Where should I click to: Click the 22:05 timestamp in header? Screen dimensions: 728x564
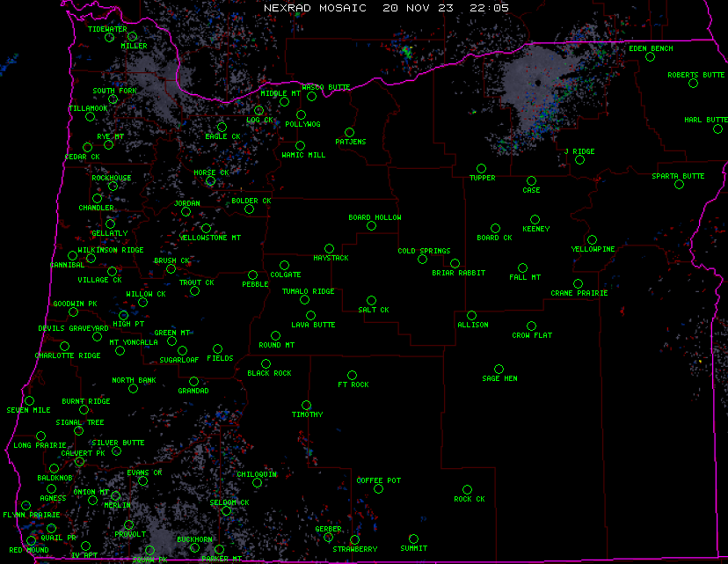pos(489,7)
